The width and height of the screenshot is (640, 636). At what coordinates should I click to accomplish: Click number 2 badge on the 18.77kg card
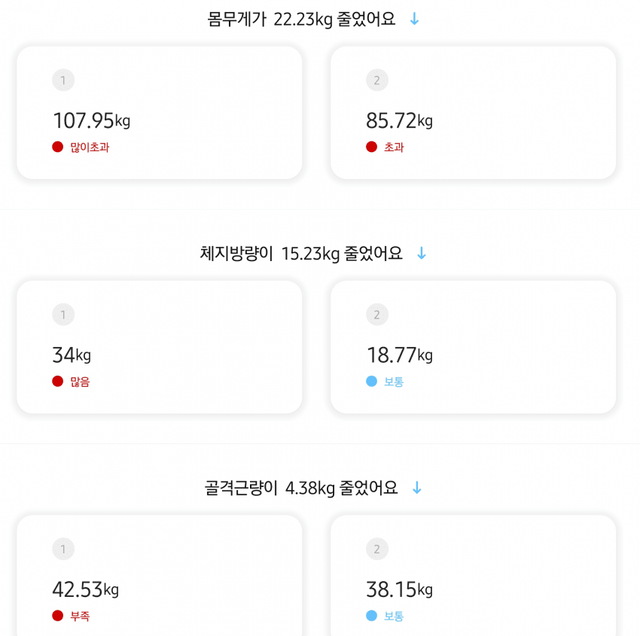[377, 315]
